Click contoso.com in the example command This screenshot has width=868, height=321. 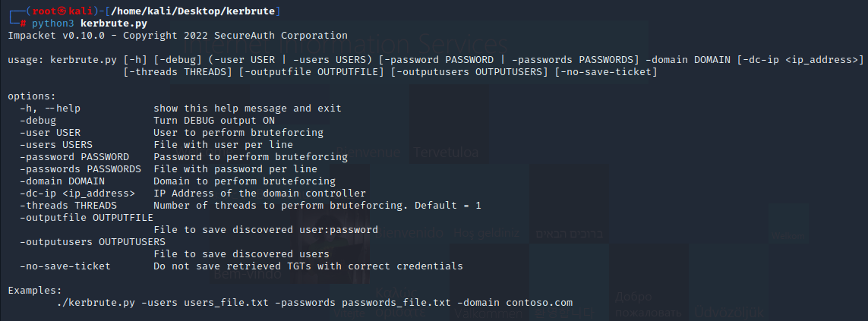tap(539, 303)
